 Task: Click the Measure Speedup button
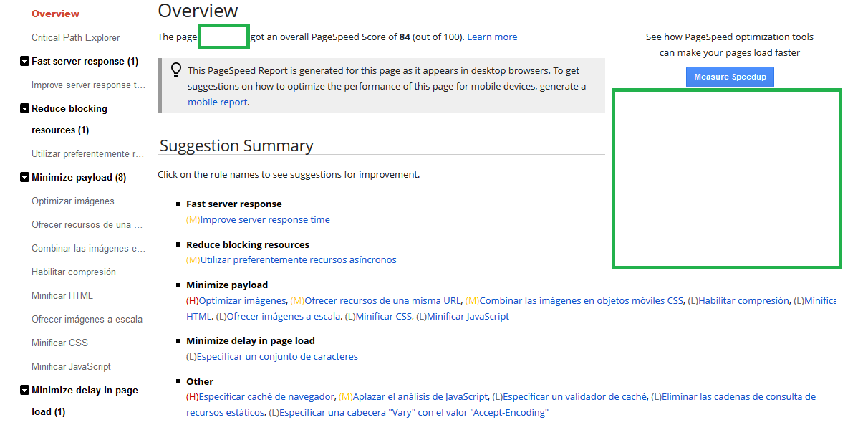point(730,77)
